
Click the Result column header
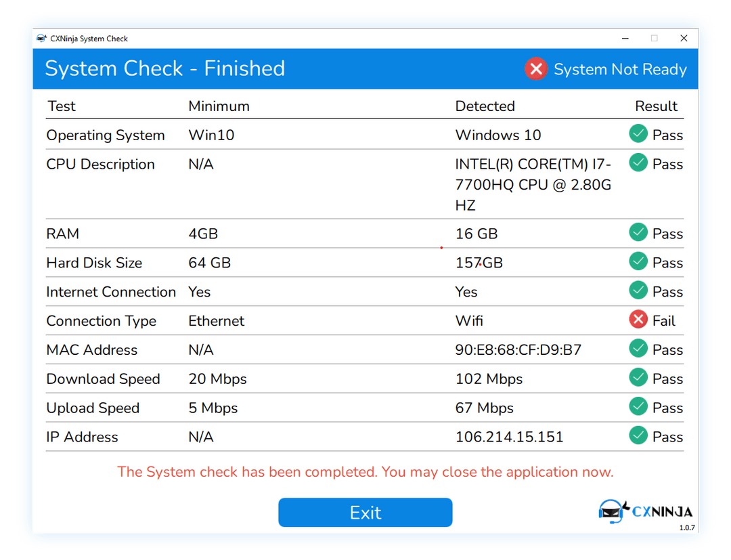coord(656,106)
